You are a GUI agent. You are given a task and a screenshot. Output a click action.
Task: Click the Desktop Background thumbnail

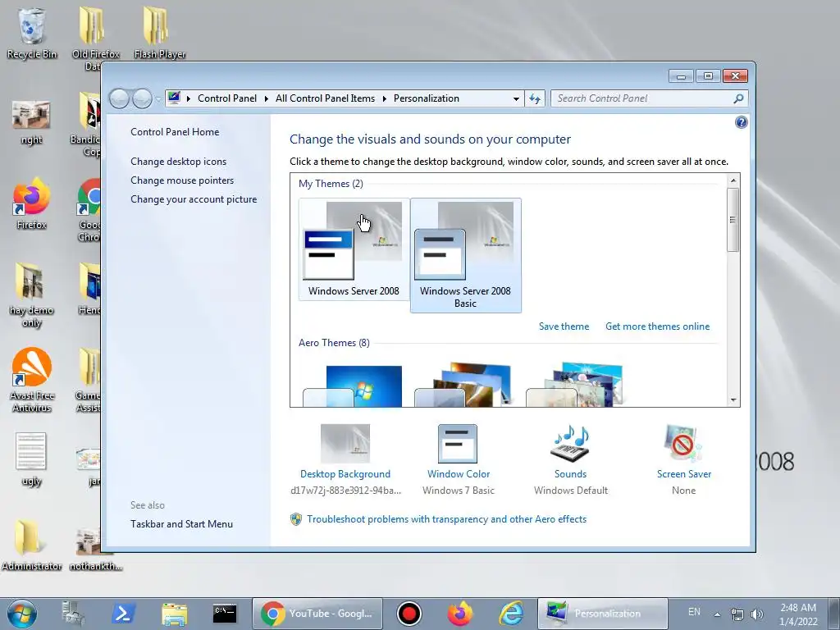(345, 444)
